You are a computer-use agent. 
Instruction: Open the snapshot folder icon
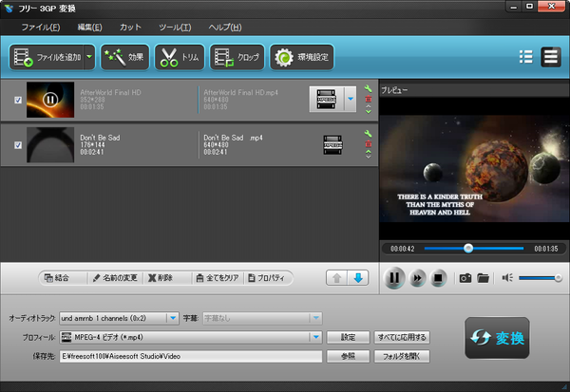pos(484,278)
